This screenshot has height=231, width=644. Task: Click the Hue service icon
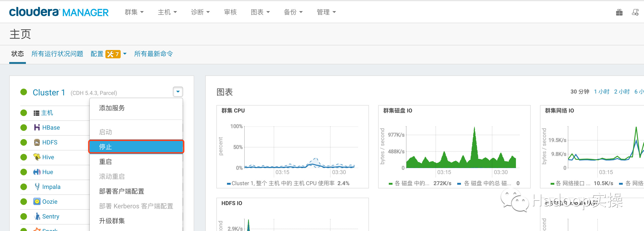coord(37,172)
